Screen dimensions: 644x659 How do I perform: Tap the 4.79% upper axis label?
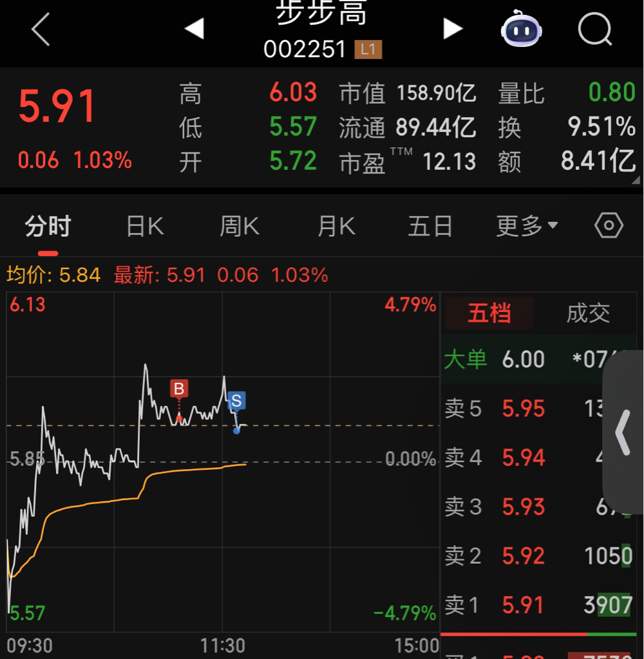coord(410,304)
